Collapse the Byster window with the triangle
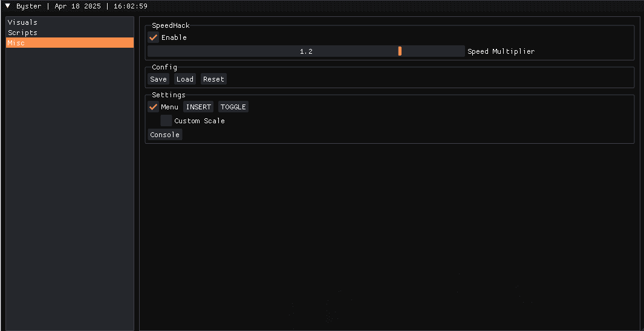 (8, 6)
